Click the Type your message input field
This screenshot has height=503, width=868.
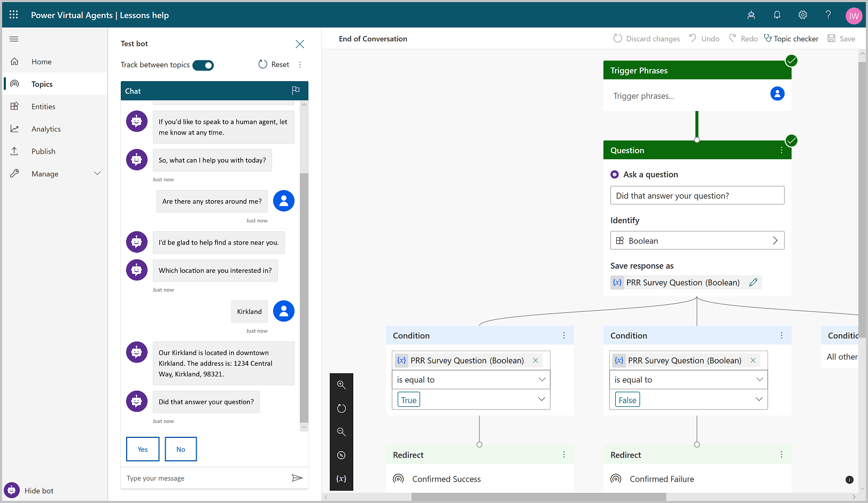tap(203, 478)
